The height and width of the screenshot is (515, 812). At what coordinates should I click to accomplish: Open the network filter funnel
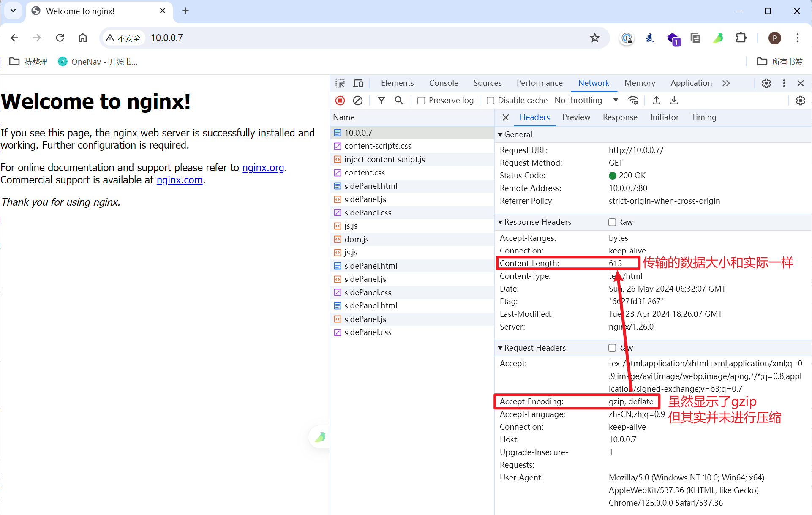click(381, 101)
